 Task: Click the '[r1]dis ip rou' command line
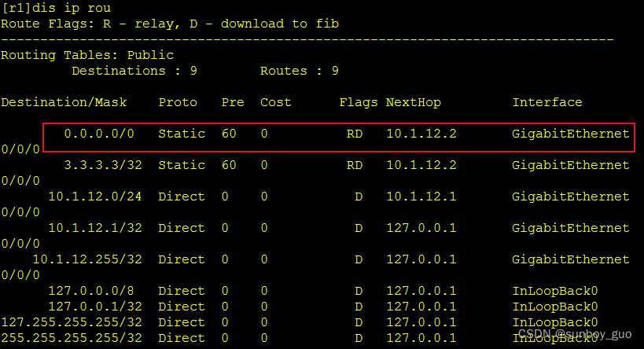coord(57,8)
